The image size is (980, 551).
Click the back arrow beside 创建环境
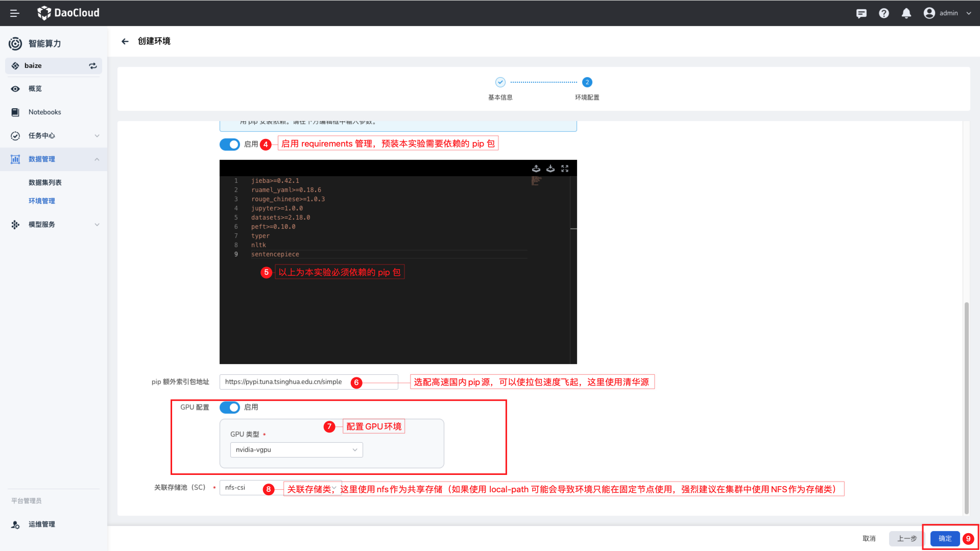(x=125, y=41)
